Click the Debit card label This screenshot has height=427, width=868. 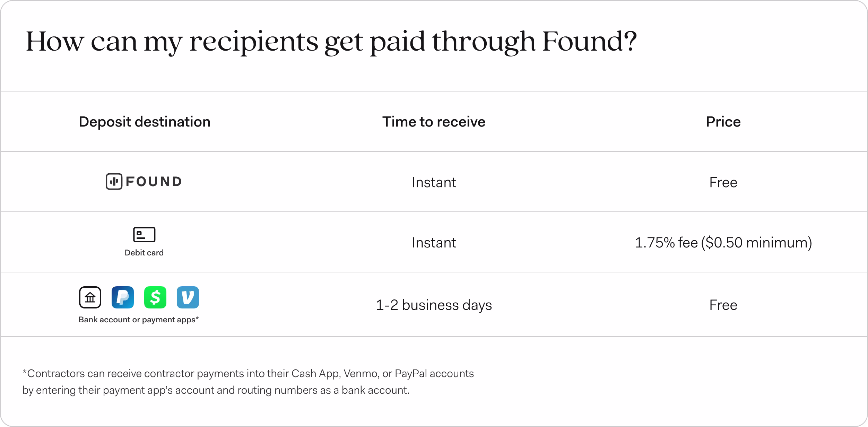click(144, 253)
